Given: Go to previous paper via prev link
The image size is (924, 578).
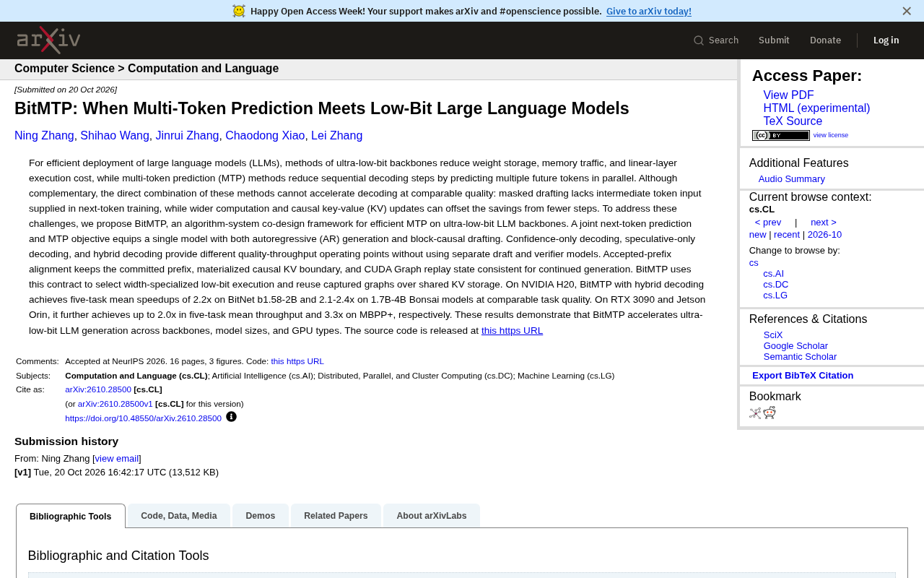Looking at the screenshot, I should point(767,223).
